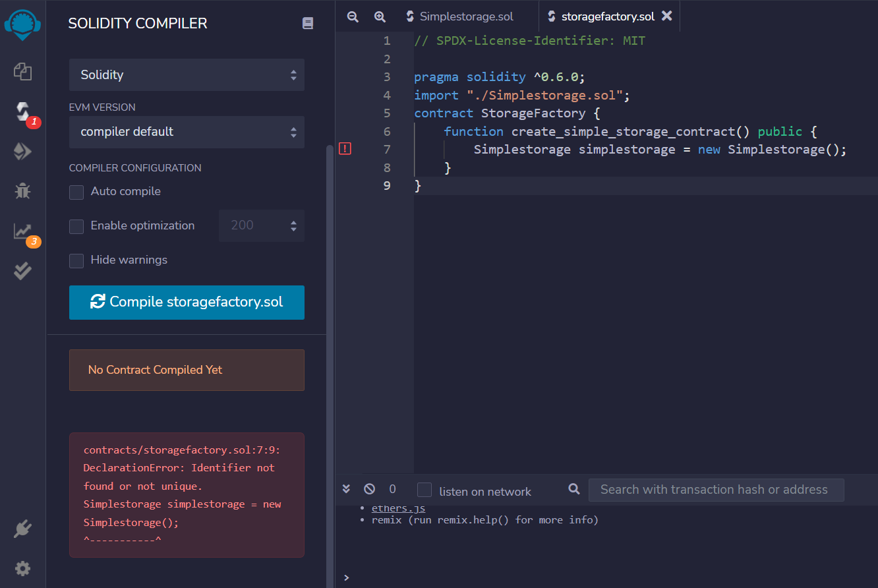Click the contract StorageFactory declaration line
878x588 pixels.
coord(507,113)
